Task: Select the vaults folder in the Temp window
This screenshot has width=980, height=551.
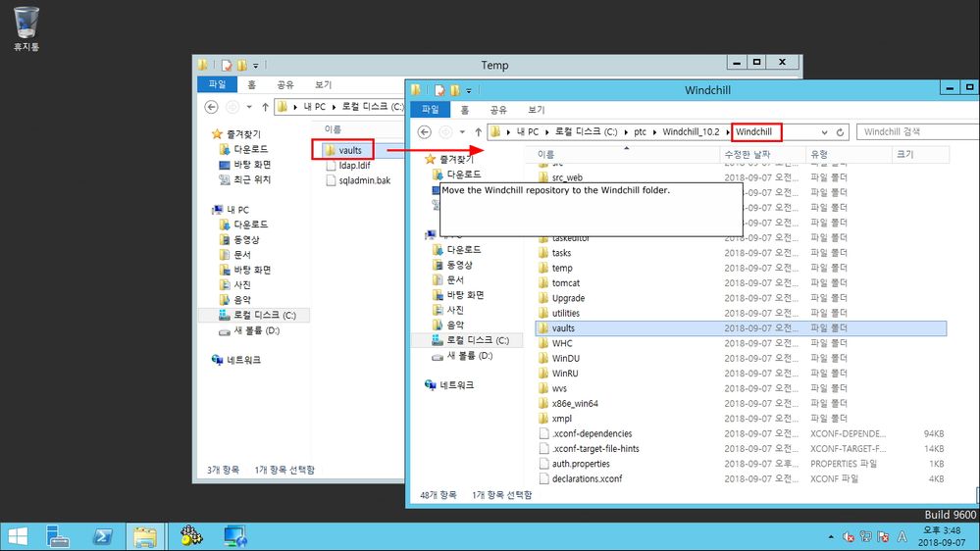Action: (350, 150)
